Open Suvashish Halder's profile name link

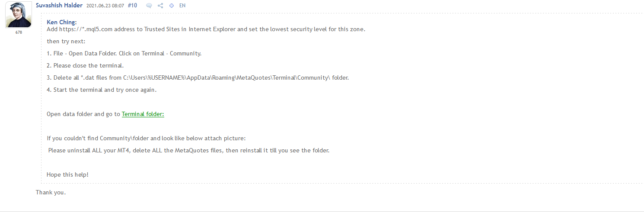click(59, 6)
